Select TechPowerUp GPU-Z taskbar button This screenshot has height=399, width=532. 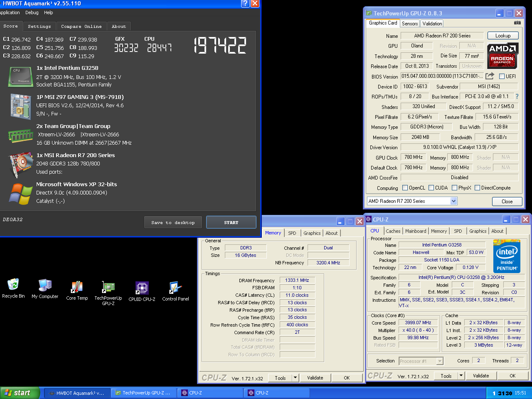[x=144, y=393]
